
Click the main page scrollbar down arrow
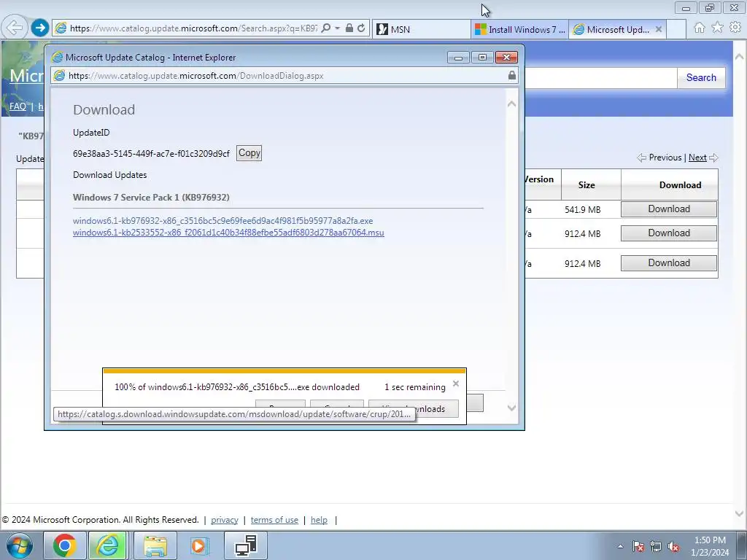739,514
